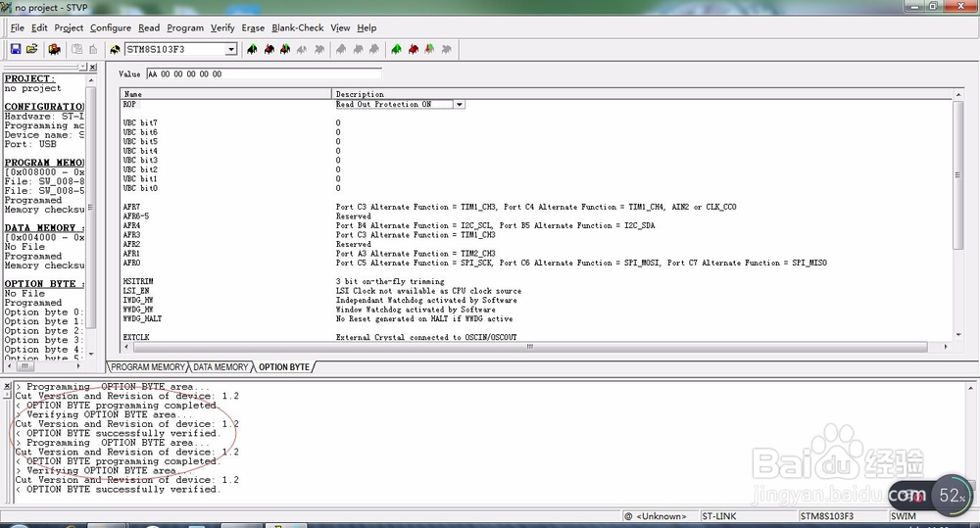Click the last greyed-out toolbar icon
This screenshot has width=980, height=528.
click(x=446, y=49)
